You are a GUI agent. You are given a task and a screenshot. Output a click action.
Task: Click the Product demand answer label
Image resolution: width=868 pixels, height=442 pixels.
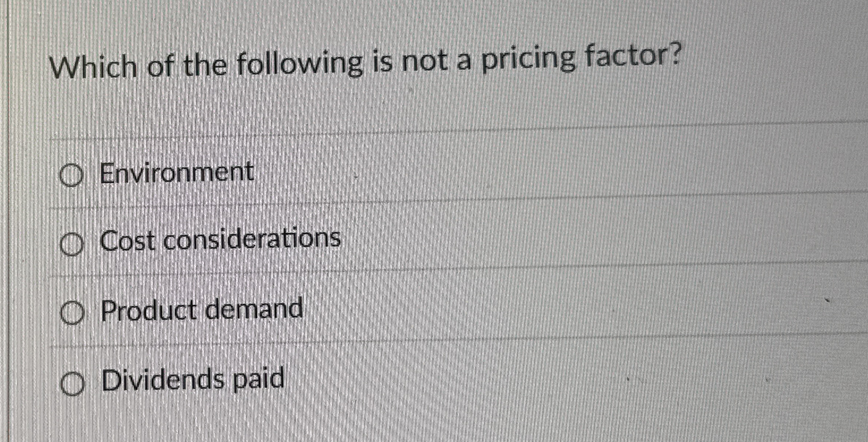pos(202,309)
